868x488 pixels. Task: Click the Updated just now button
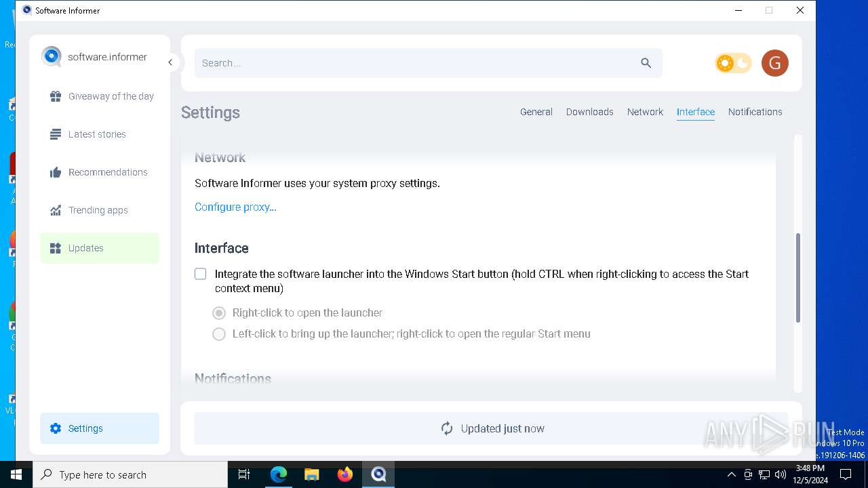tap(492, 428)
